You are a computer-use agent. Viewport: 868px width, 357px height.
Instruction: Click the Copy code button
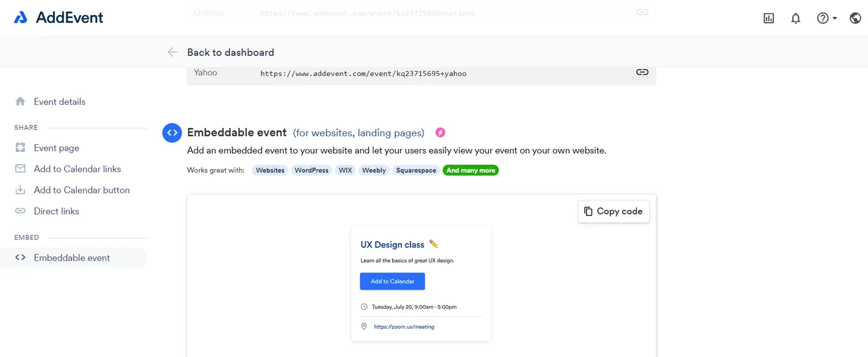pos(614,212)
